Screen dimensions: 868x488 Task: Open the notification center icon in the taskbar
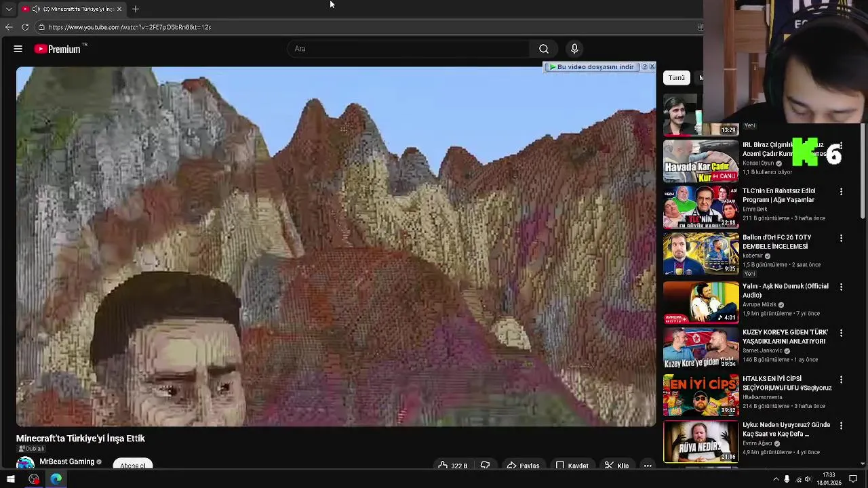pyautogui.click(x=853, y=479)
